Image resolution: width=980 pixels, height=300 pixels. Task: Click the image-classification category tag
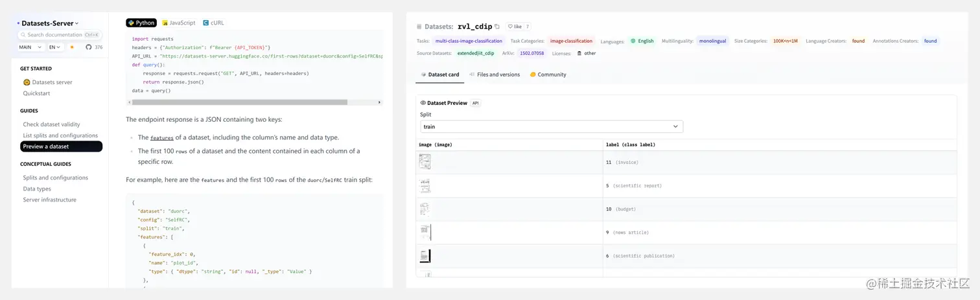point(571,41)
